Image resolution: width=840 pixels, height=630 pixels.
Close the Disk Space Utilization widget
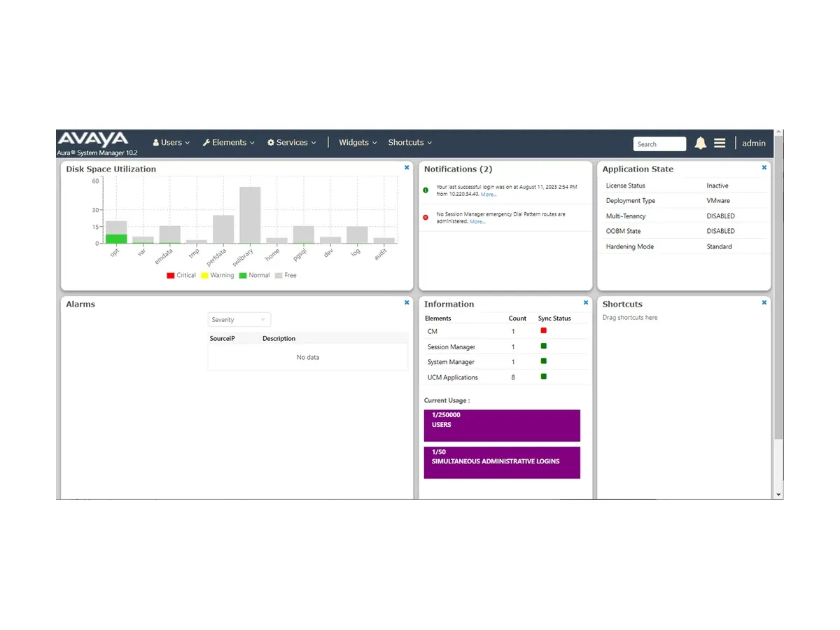[407, 167]
